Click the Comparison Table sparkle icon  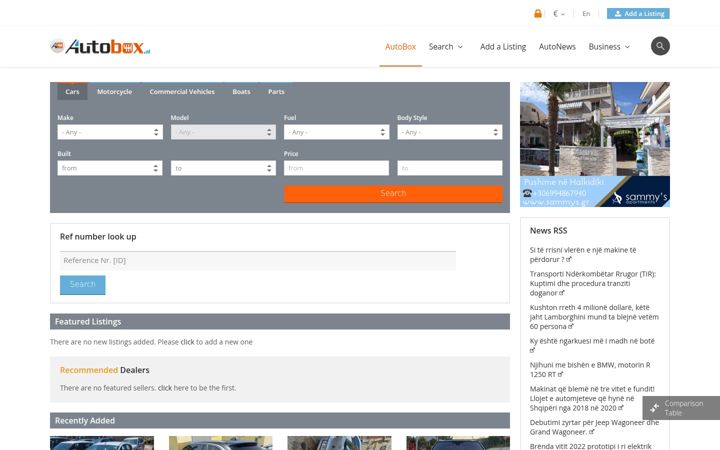654,408
